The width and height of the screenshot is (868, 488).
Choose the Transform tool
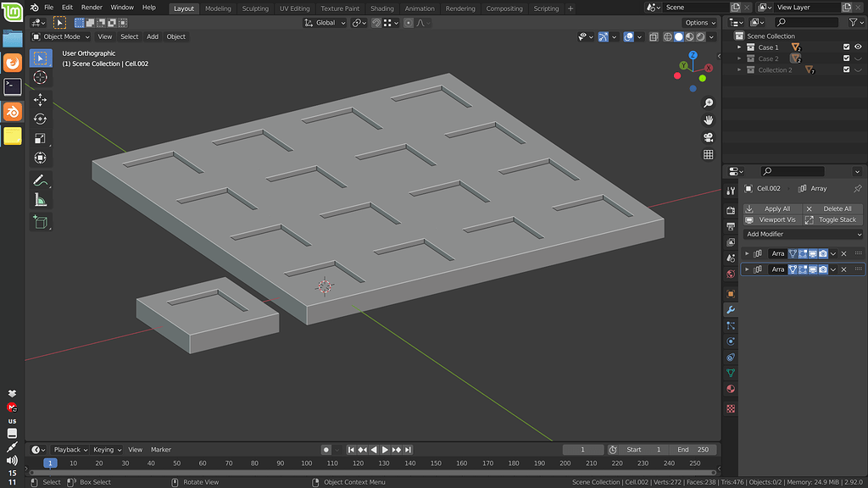[41, 158]
